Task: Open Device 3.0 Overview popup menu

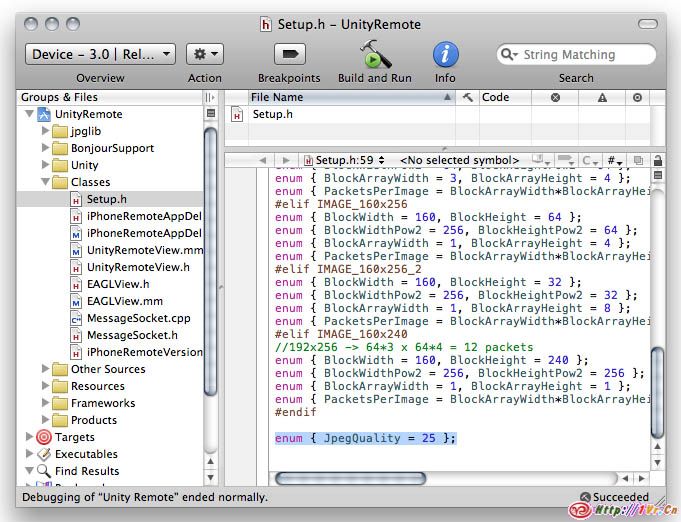Action: coord(100,54)
